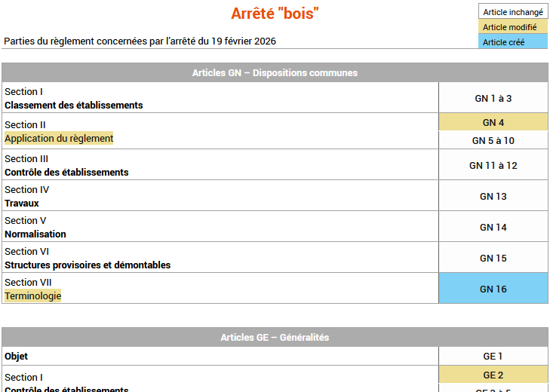
Task: Click the GN 13 article cell
Action: pyautogui.click(x=493, y=196)
